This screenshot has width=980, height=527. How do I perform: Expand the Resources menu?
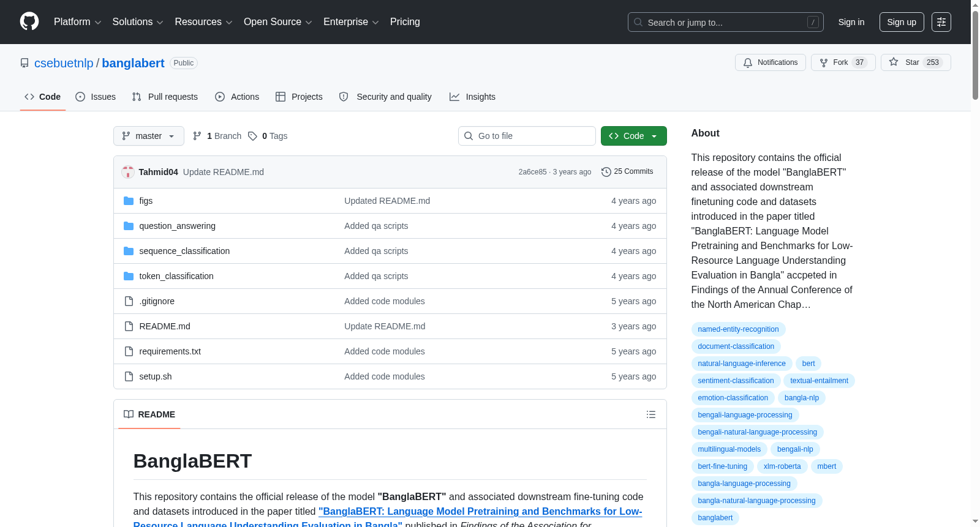click(203, 22)
